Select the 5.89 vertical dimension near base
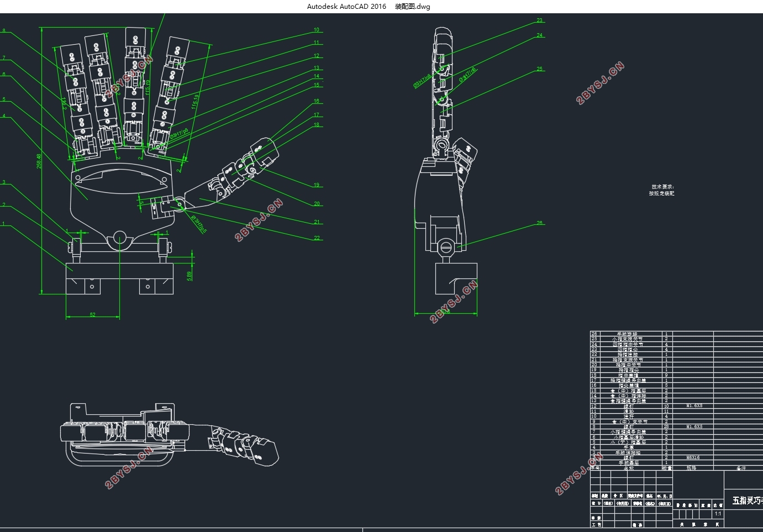Image resolution: width=763 pixels, height=532 pixels. coord(190,276)
